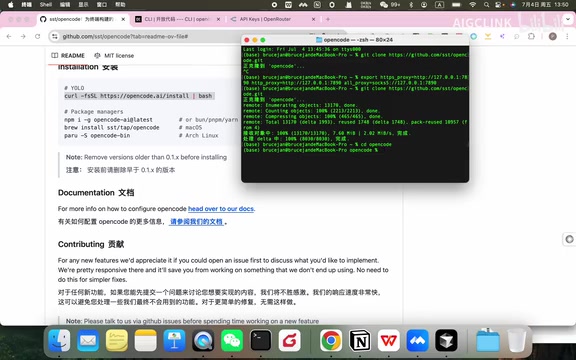Switch to the API Keys OpenRouter tab
This screenshot has height=360, width=576.
pos(273,19)
